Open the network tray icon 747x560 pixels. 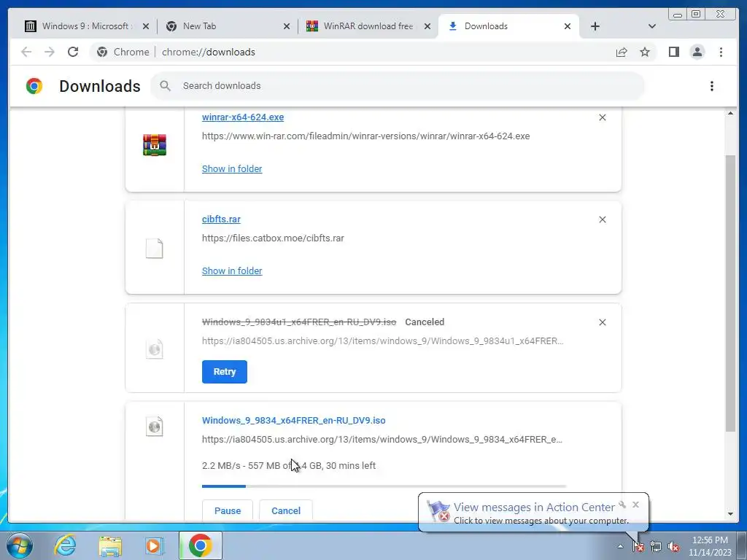click(656, 546)
